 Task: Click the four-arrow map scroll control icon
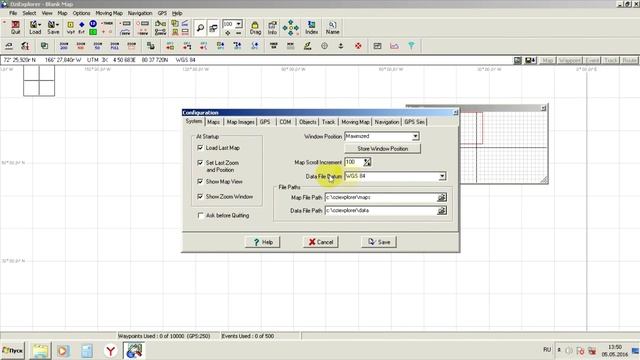coord(291,27)
